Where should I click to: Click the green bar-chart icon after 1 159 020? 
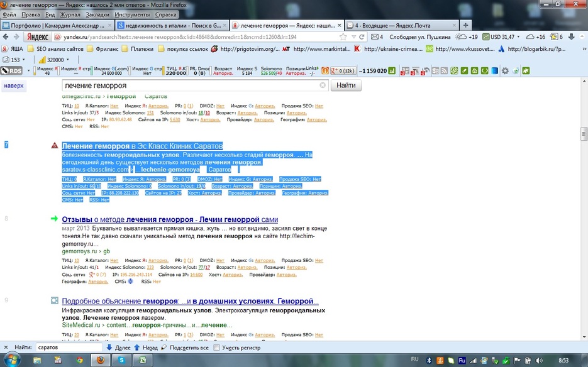point(392,70)
